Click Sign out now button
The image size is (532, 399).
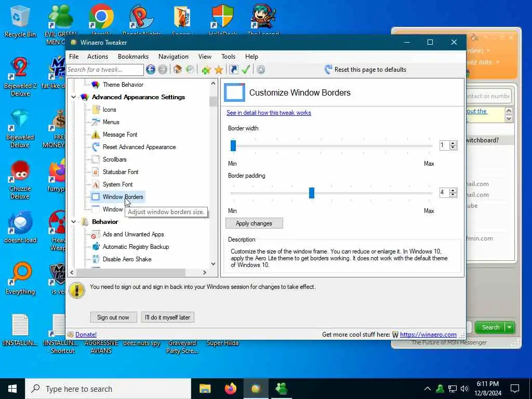(113, 317)
